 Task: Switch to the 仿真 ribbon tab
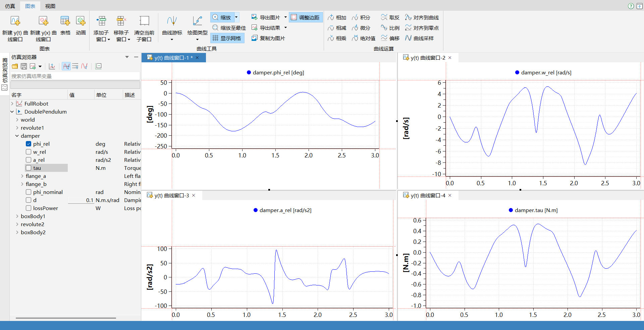click(x=10, y=6)
